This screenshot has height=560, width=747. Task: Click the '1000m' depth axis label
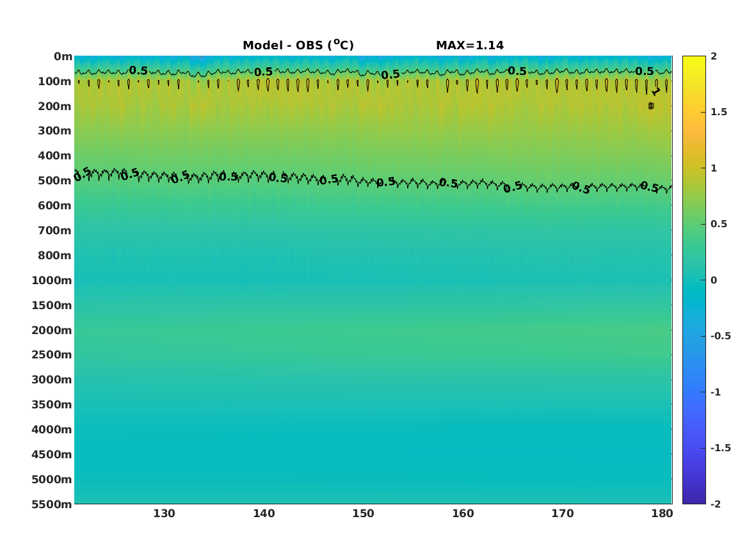click(x=51, y=280)
